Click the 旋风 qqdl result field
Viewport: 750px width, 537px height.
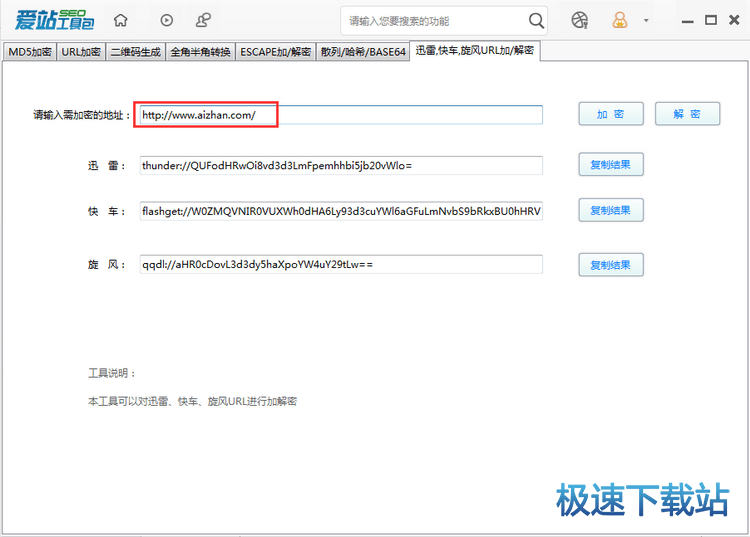coord(341,264)
